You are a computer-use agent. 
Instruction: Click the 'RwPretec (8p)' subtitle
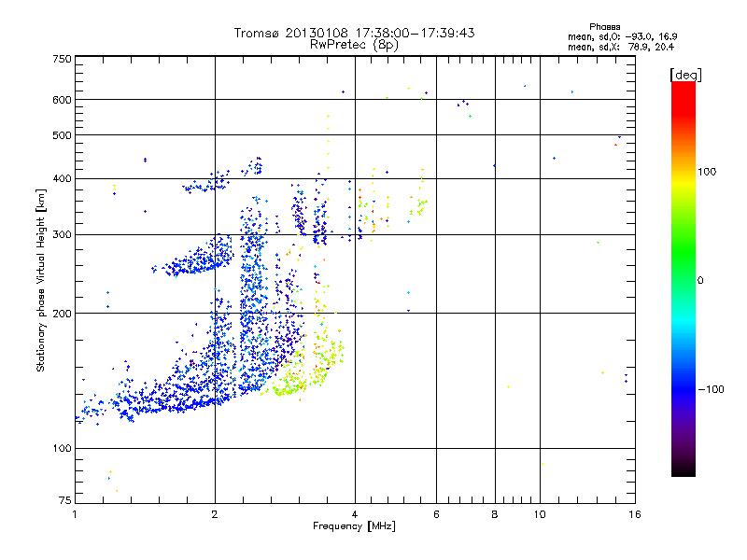[x=354, y=45]
